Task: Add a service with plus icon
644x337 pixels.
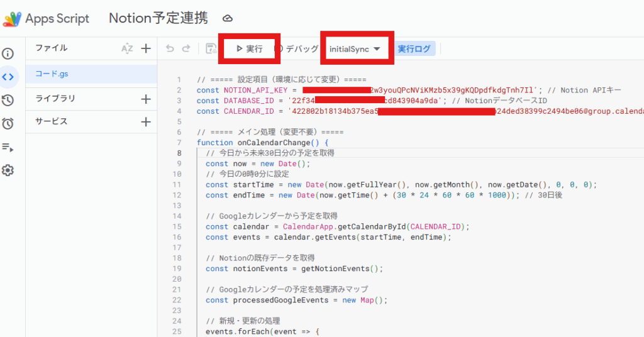Action: pos(146,122)
